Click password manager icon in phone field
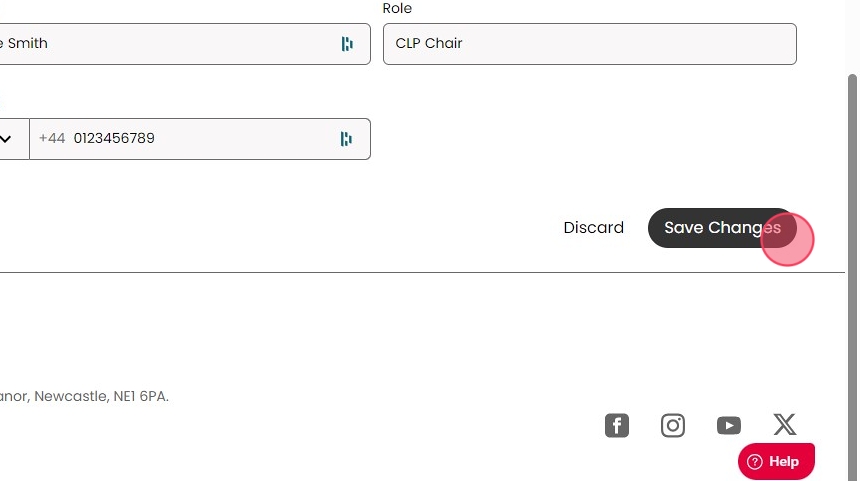The image size is (860, 481). pos(347,139)
